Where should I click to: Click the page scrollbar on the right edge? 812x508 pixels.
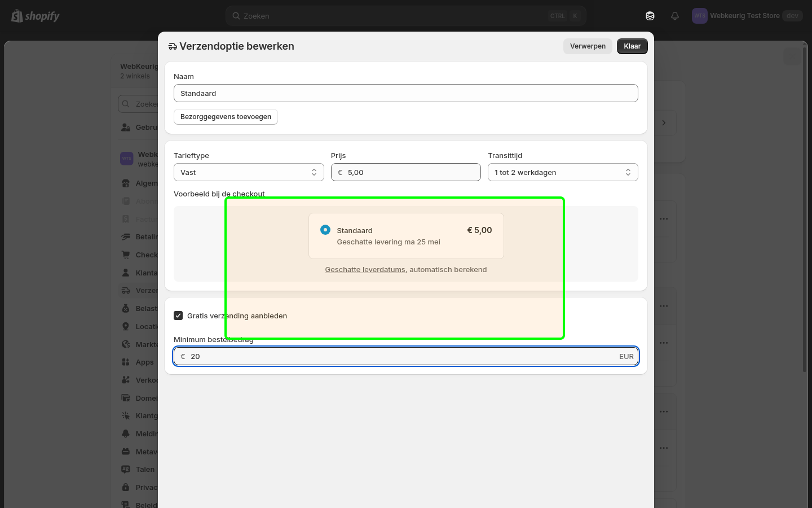(x=805, y=209)
